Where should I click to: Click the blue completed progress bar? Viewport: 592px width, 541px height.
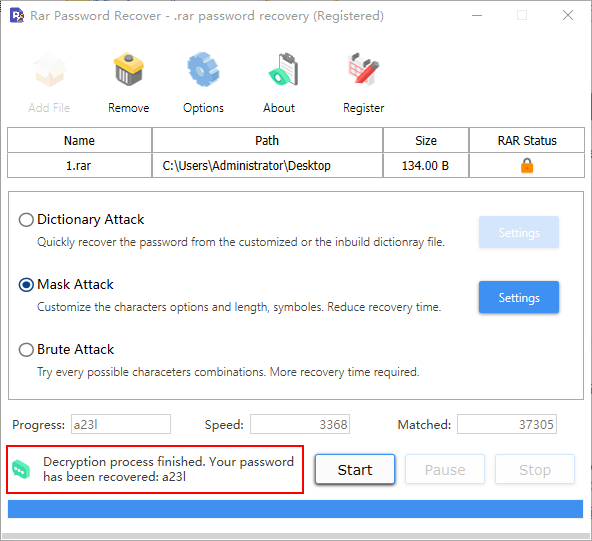pos(295,509)
